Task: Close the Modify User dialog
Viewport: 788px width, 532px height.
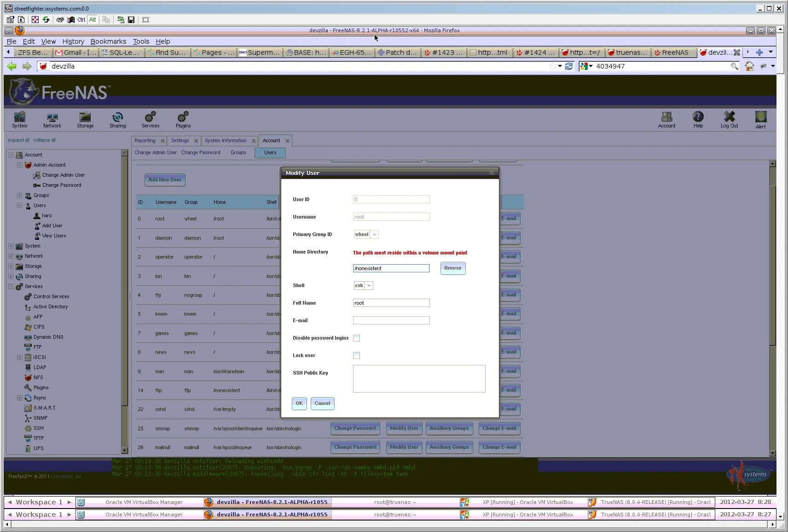Action: [x=492, y=173]
